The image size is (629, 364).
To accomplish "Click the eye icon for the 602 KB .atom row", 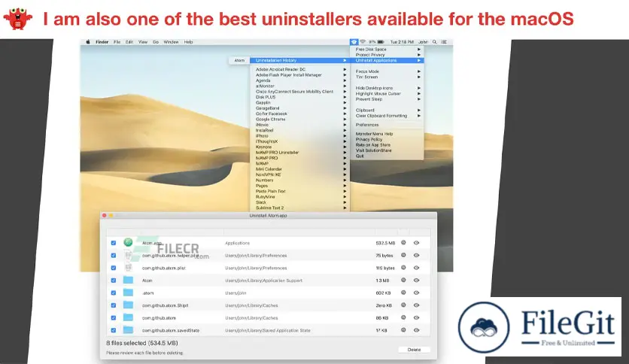I will tap(416, 293).
